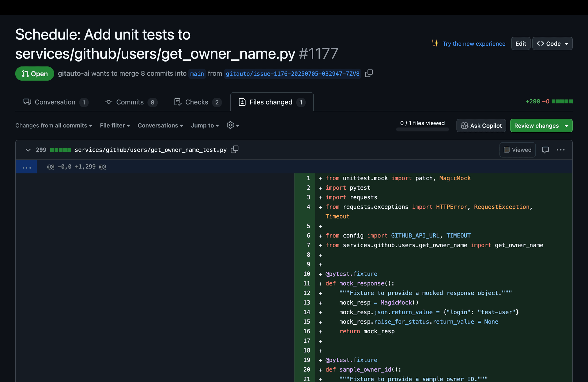Collapse the get_owner_name_test.py file diff
This screenshot has width=588, height=382.
pos(28,150)
